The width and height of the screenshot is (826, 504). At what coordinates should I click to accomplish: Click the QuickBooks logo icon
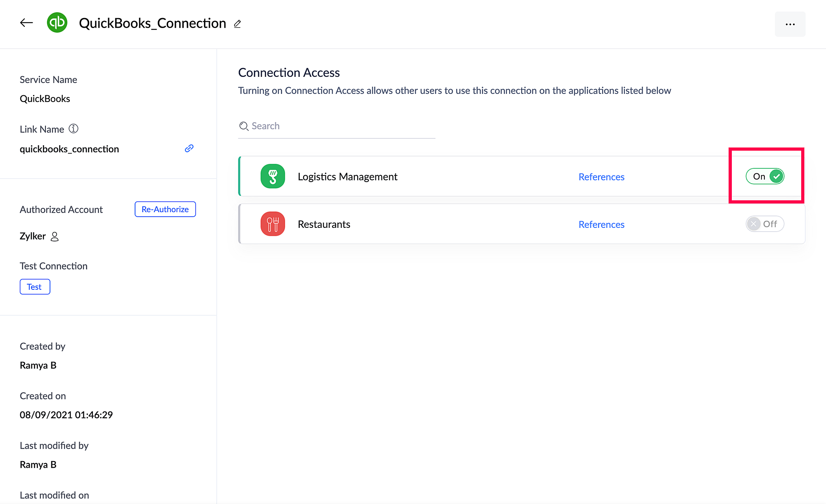(x=57, y=23)
